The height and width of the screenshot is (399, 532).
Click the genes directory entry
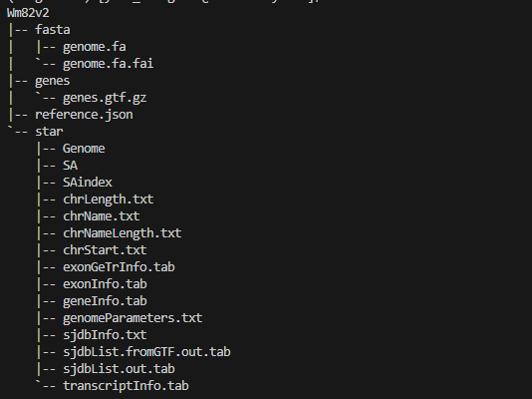point(53,81)
